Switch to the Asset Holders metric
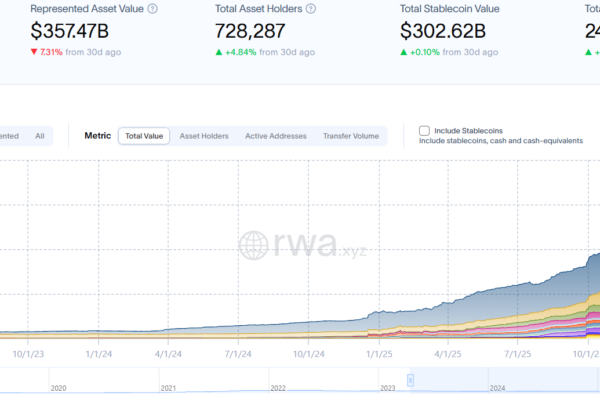Viewport: 600px width, 400px height. 204,136
